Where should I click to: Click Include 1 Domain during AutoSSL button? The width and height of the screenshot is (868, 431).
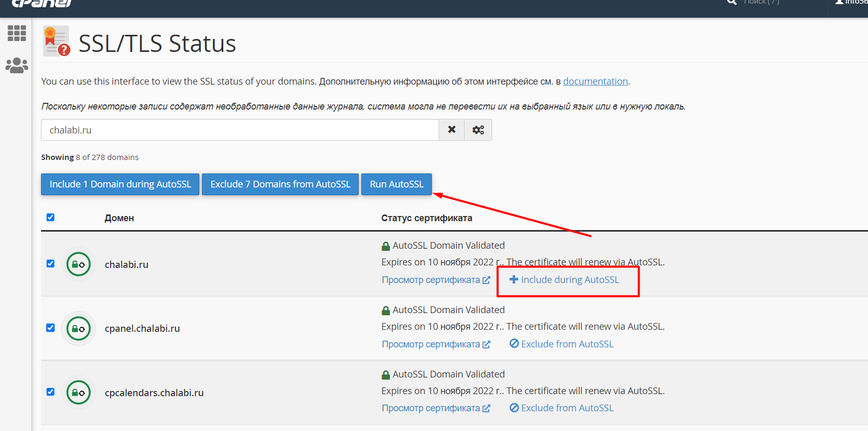(120, 184)
